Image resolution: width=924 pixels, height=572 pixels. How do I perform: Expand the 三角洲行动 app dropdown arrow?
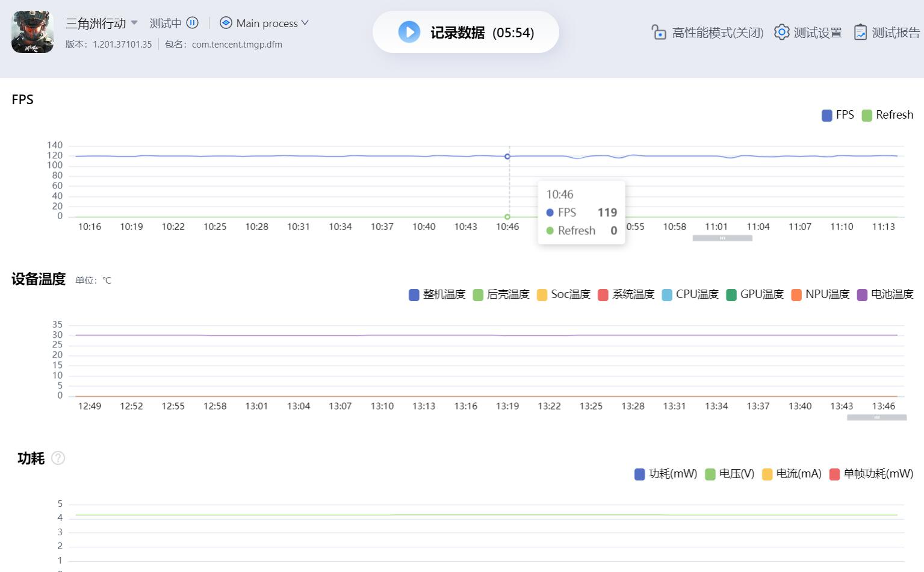pyautogui.click(x=134, y=23)
